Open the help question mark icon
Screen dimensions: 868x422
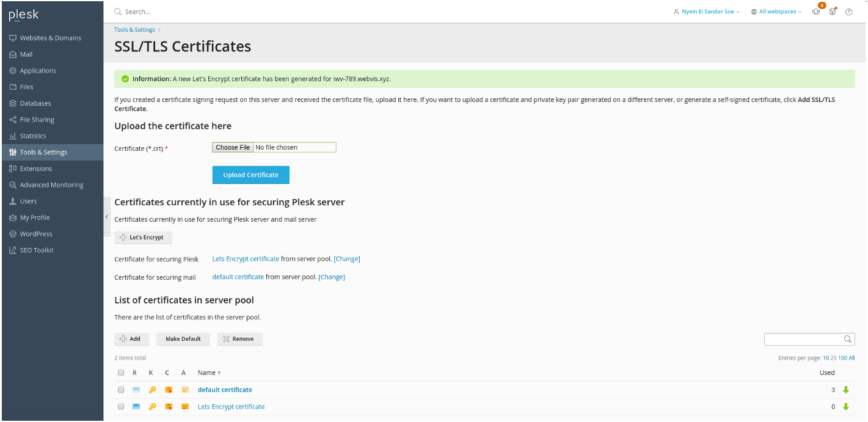coord(848,12)
